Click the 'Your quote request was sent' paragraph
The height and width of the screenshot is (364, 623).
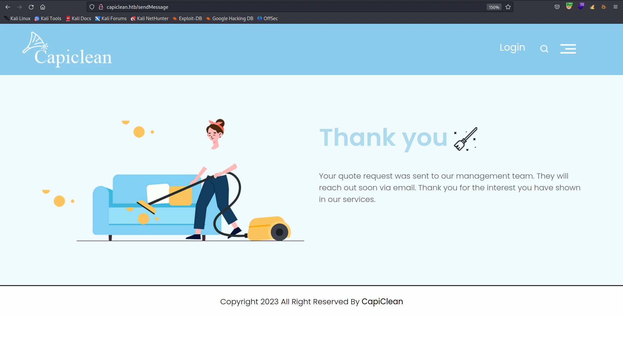450,188
